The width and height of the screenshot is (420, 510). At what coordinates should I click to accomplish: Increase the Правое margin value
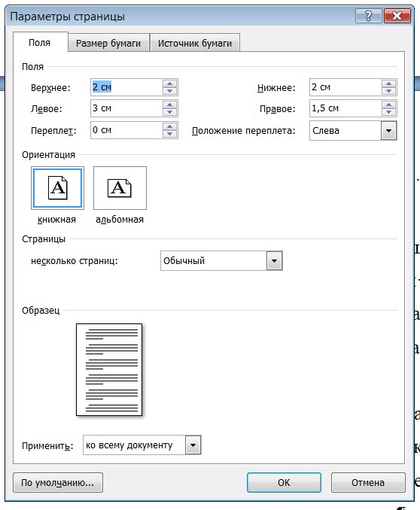388,105
